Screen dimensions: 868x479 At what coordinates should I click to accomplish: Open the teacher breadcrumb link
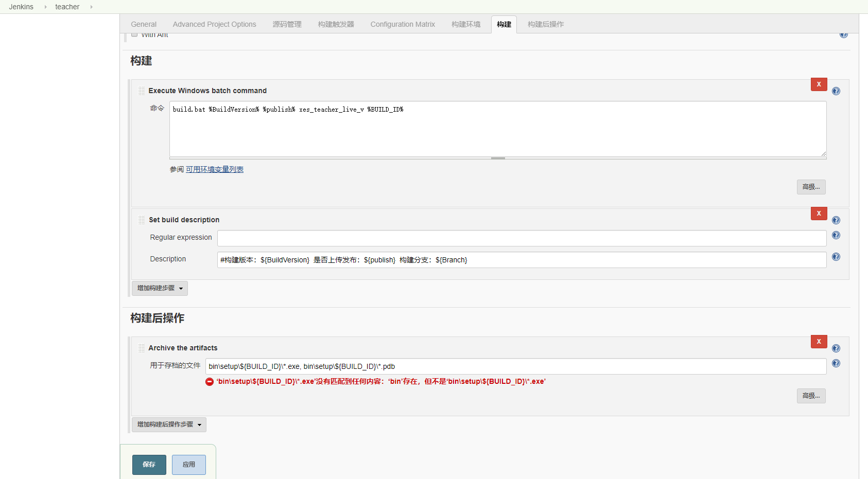coord(67,7)
